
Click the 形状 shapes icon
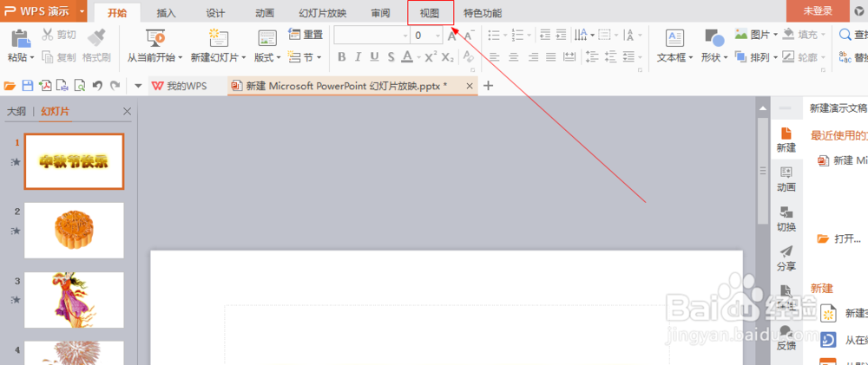tap(714, 37)
